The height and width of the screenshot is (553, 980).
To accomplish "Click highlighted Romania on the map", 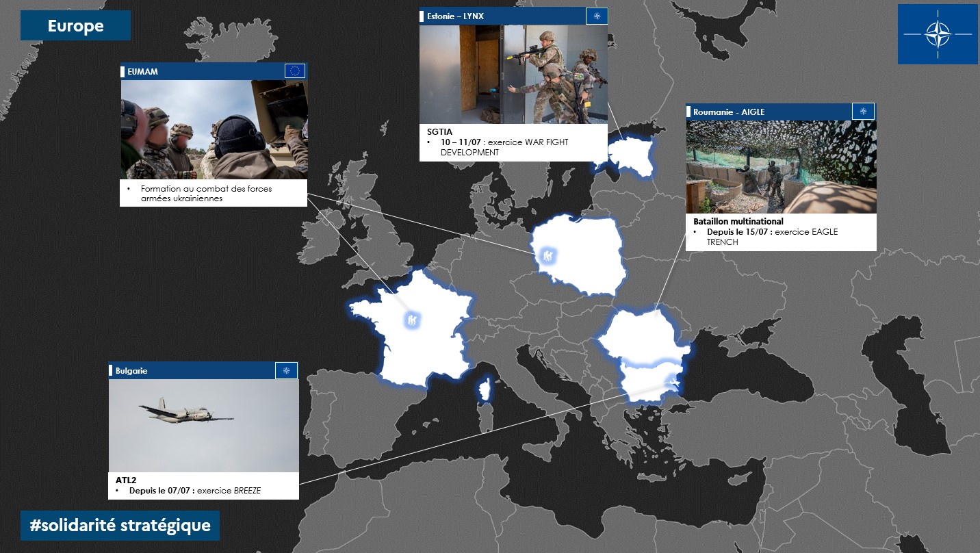I will click(x=643, y=337).
